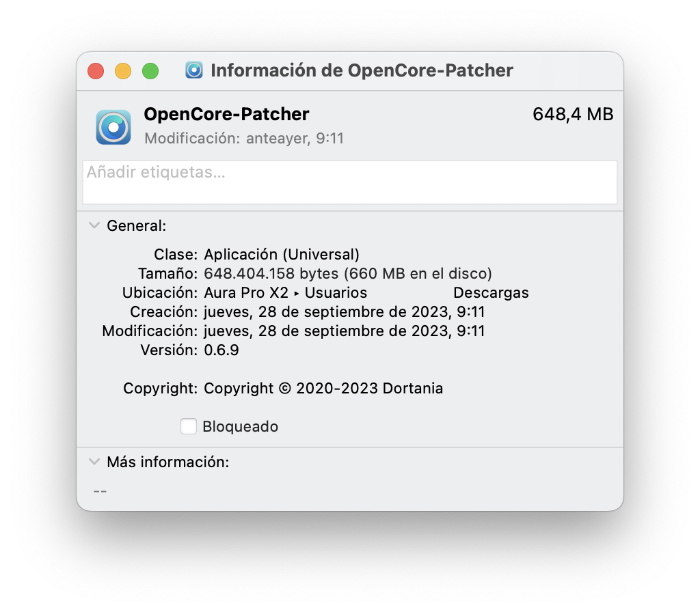Screen dimensions: 700x612
Task: Click the 648,4 MB size label
Action: click(x=572, y=114)
